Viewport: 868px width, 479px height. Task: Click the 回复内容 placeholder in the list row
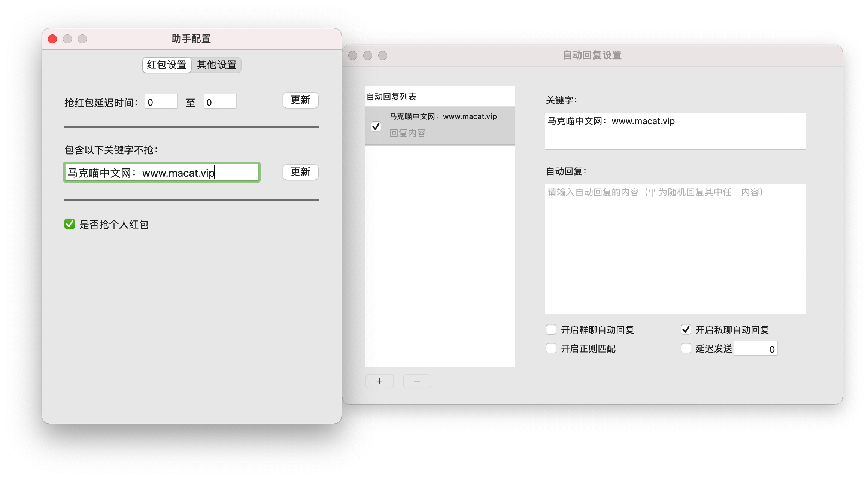click(407, 133)
